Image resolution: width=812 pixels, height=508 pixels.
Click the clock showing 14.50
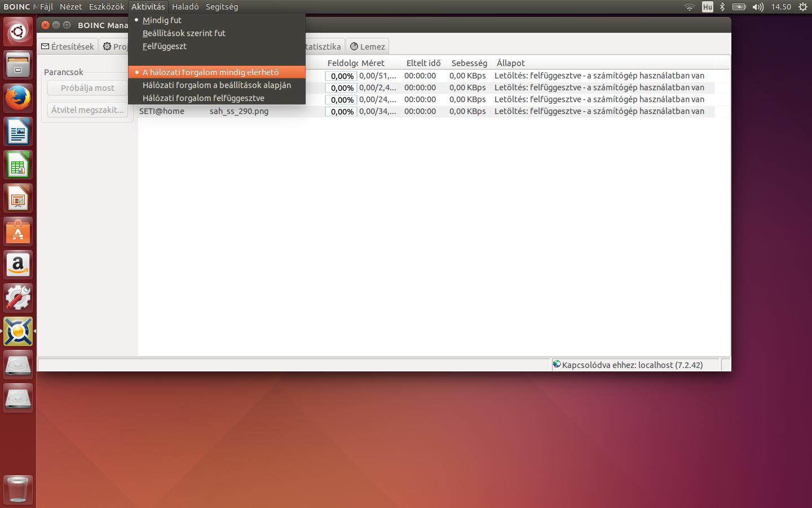point(781,7)
